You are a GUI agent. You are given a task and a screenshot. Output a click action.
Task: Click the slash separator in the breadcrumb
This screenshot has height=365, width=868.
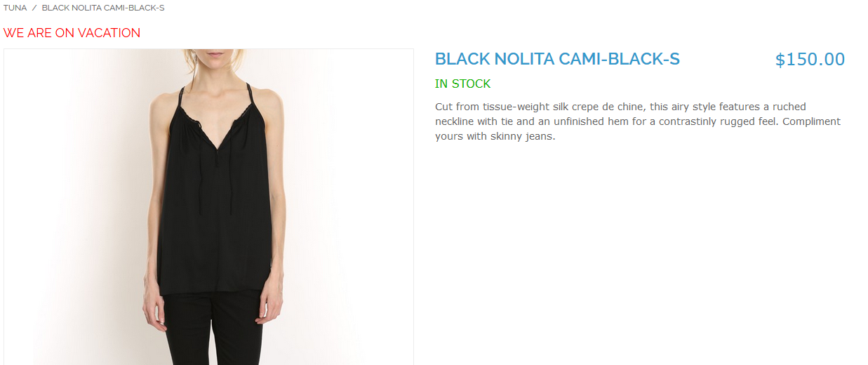click(x=34, y=8)
